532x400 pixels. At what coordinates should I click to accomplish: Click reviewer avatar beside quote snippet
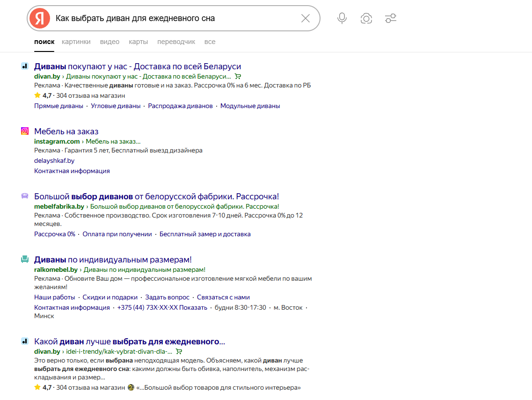tap(131, 387)
